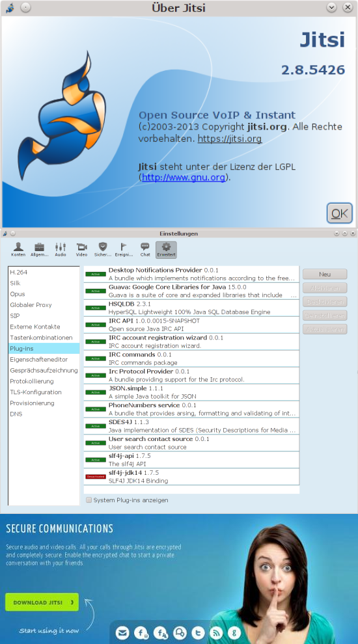Open the http://www.gnu.org link

184,178
